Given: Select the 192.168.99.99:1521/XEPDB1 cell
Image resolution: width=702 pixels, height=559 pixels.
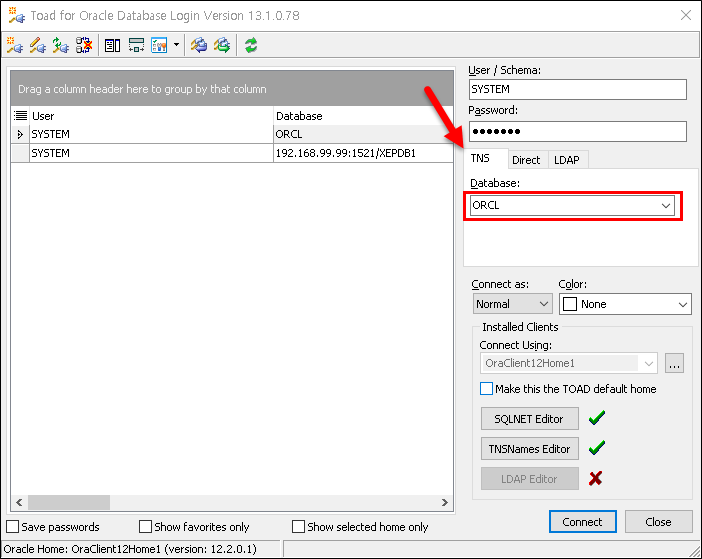Looking at the screenshot, I should (363, 153).
